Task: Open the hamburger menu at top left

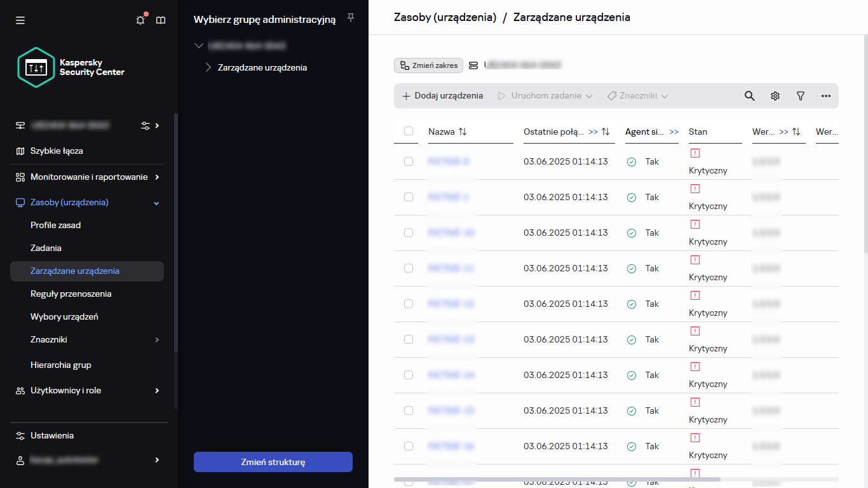Action: pos(20,20)
